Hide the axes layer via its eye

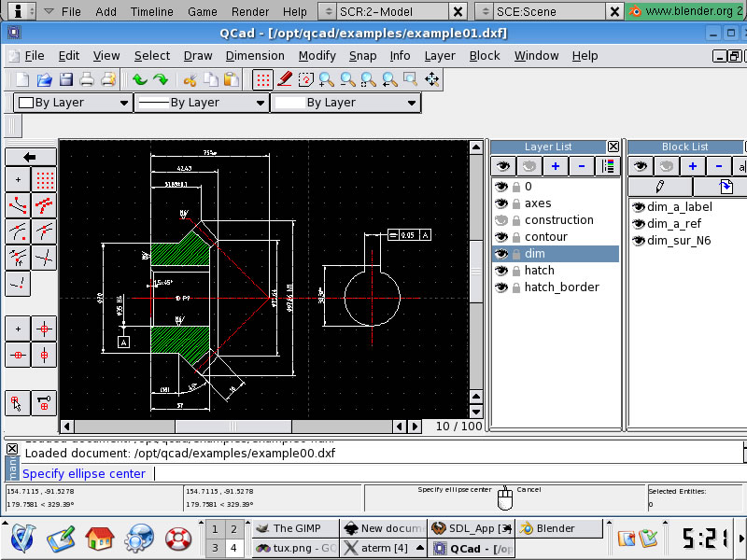click(x=501, y=203)
